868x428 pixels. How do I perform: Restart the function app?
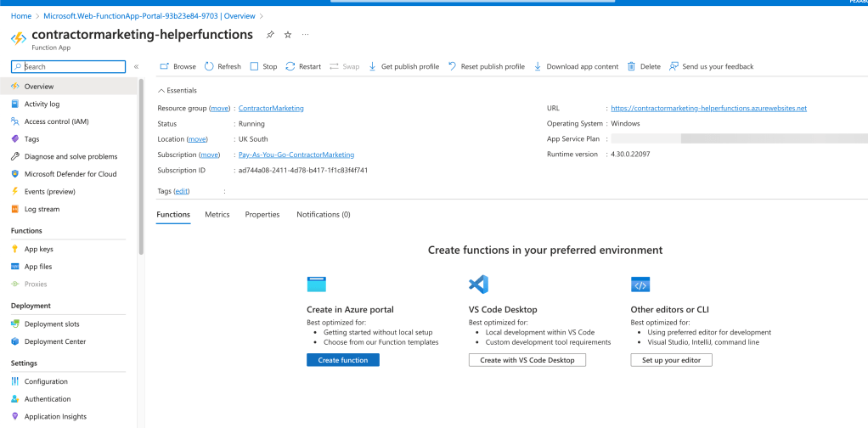303,66
